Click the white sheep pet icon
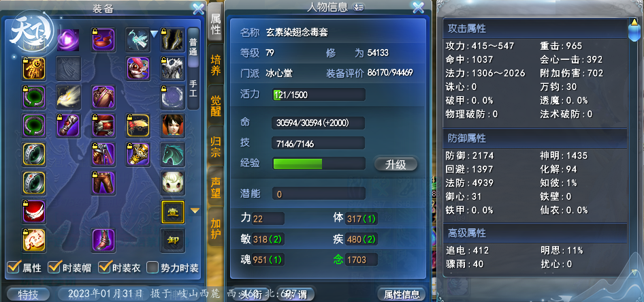The height and width of the screenshot is (302, 644). tap(173, 183)
